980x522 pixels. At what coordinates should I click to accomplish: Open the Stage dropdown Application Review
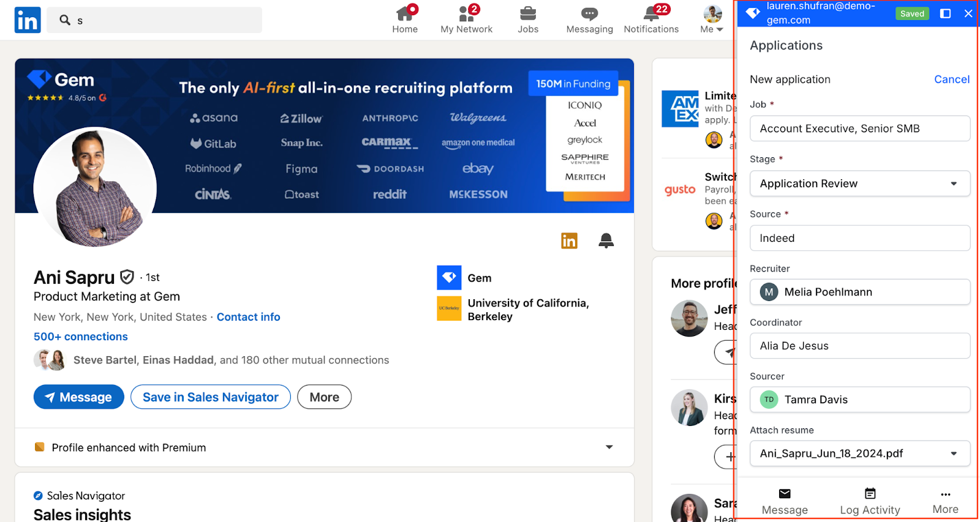(860, 184)
